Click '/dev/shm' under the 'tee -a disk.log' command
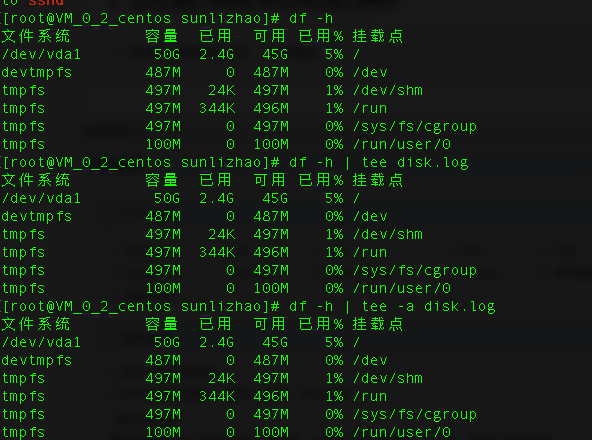This screenshot has width=592, height=440. click(x=388, y=378)
